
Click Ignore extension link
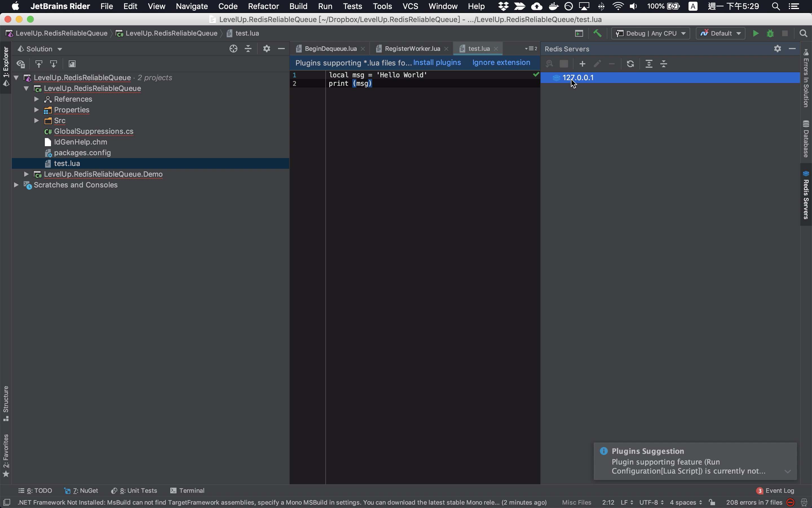coord(501,62)
